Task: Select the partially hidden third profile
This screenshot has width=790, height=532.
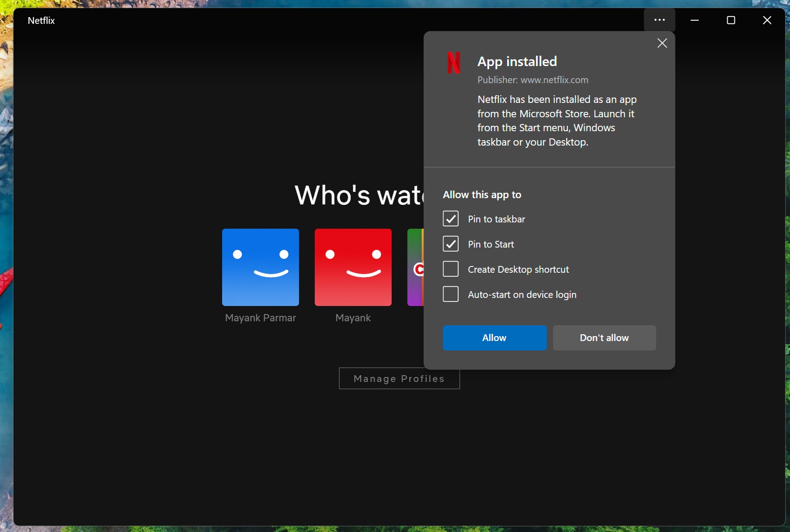Action: [417, 267]
